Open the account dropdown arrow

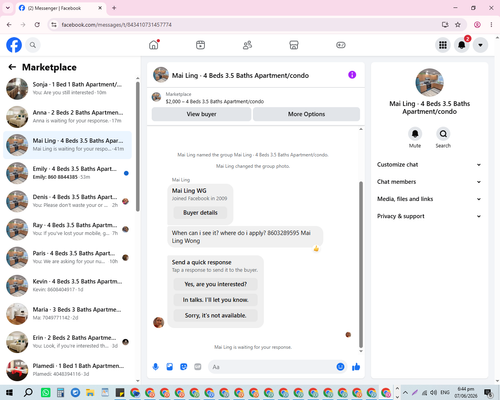480,45
